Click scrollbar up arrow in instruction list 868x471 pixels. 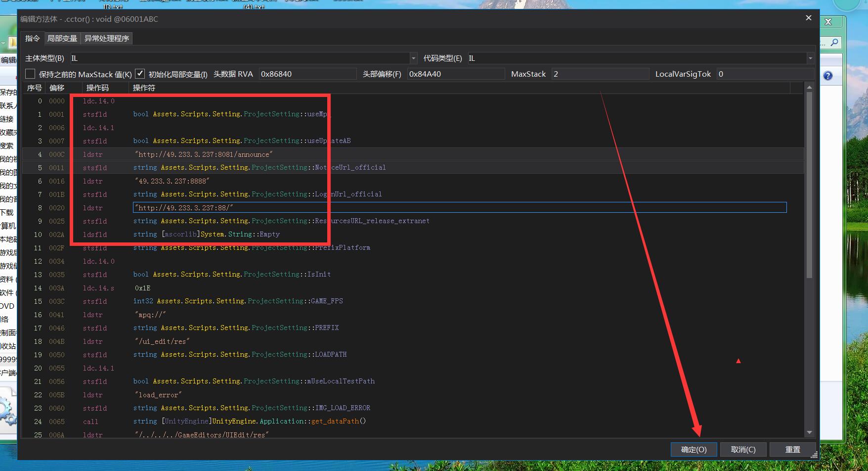pos(809,88)
